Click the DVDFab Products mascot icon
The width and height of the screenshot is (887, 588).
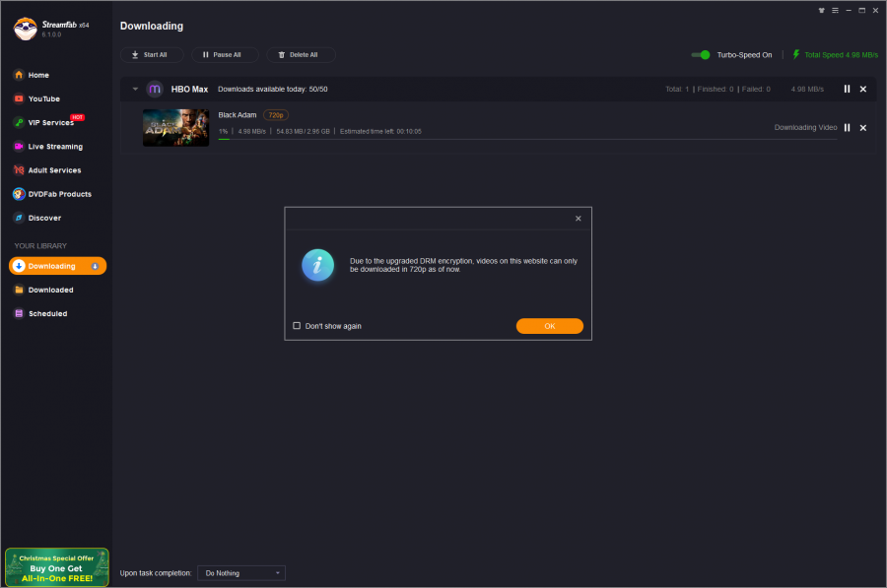coord(19,194)
